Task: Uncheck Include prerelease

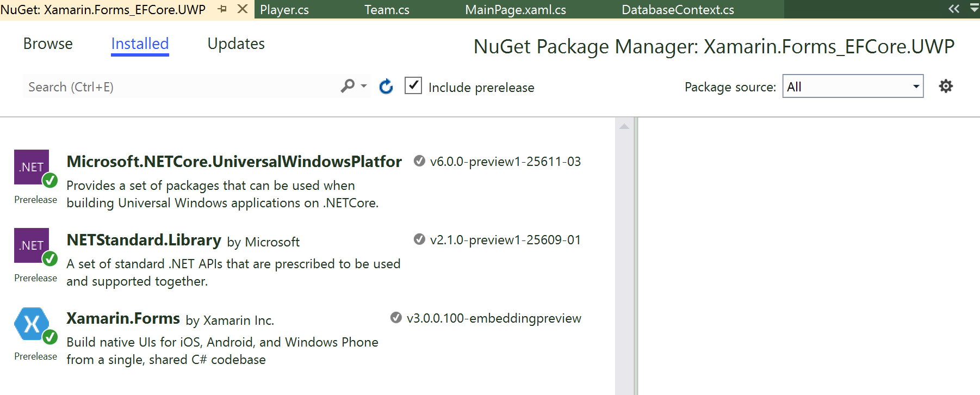Action: tap(413, 85)
